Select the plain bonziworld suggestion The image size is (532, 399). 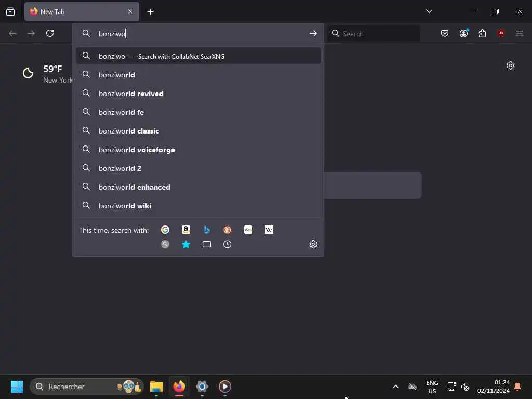coord(198,75)
